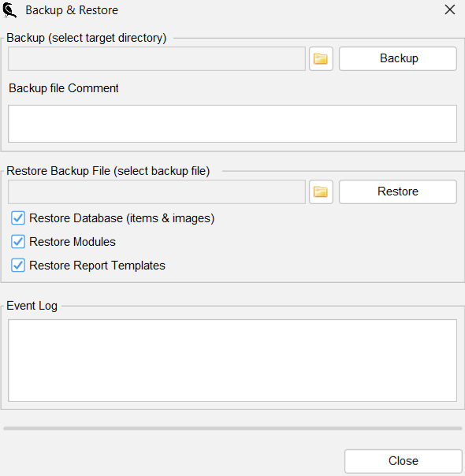Image resolution: width=465 pixels, height=476 pixels.
Task: Click the 'Restore Report Templates' label text
Action: point(97,266)
